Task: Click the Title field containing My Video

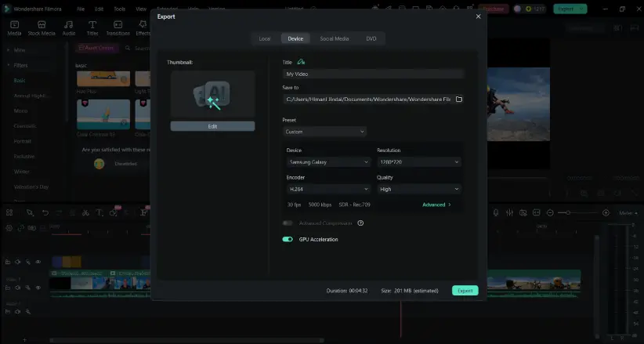Action: pos(373,74)
